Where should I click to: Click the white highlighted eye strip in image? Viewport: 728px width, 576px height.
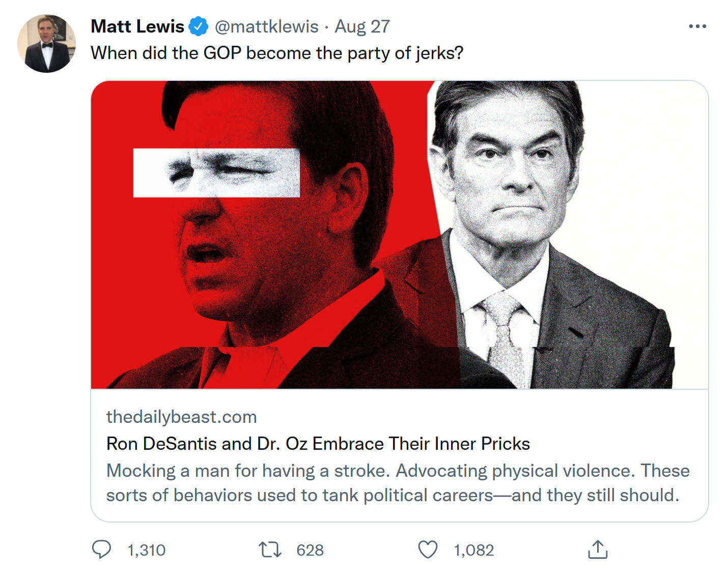tap(216, 173)
